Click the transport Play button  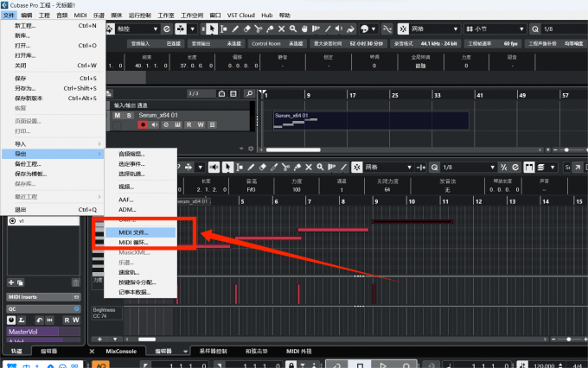[382, 365]
